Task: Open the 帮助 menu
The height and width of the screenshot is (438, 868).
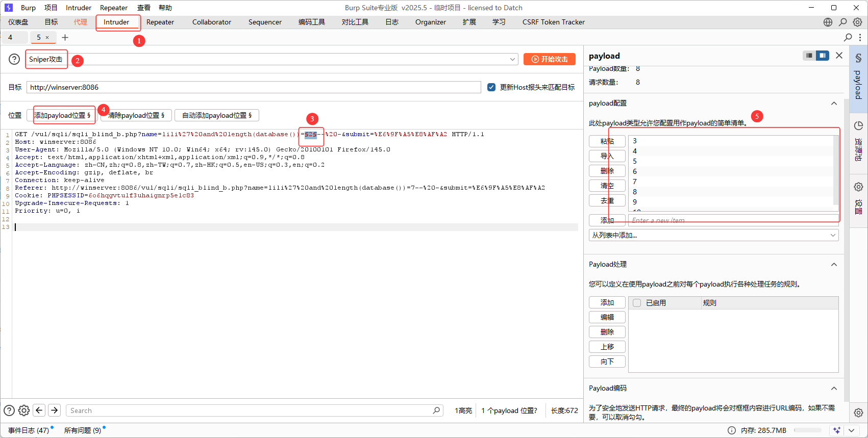Action: [165, 8]
